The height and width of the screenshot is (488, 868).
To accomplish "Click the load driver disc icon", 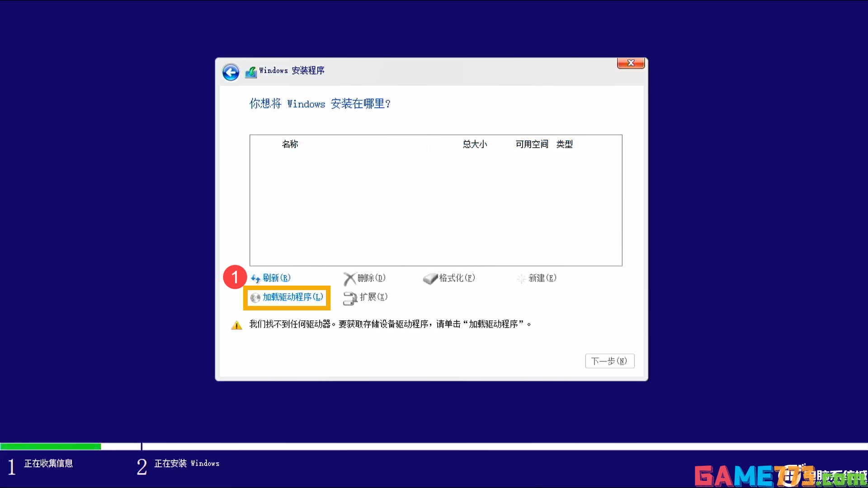I will 255,298.
